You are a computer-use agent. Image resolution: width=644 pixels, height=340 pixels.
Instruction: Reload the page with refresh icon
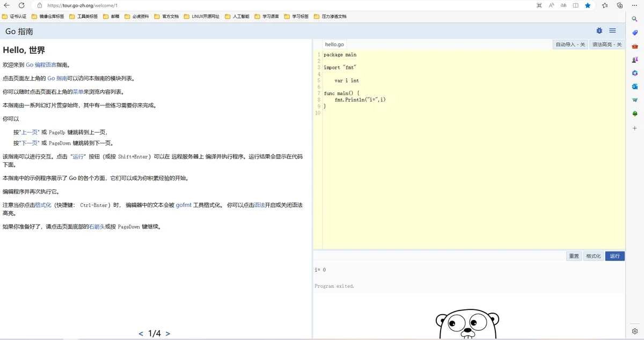coord(22,5)
